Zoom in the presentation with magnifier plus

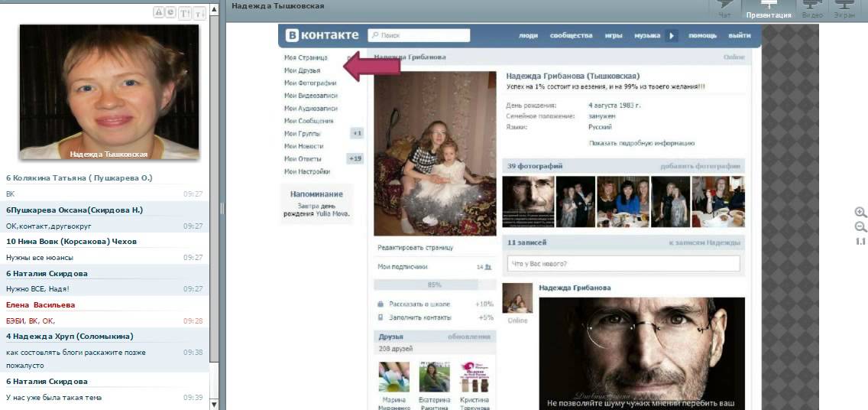pos(860,212)
